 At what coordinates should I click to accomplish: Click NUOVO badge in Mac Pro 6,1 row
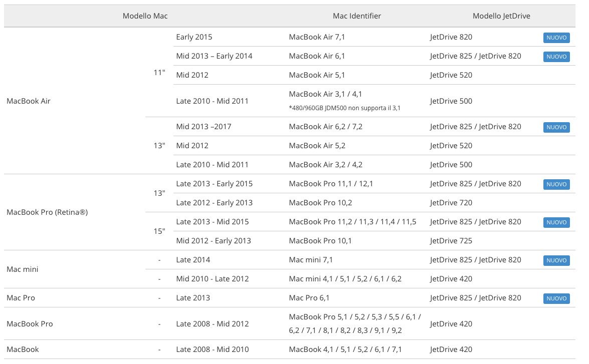click(556, 298)
